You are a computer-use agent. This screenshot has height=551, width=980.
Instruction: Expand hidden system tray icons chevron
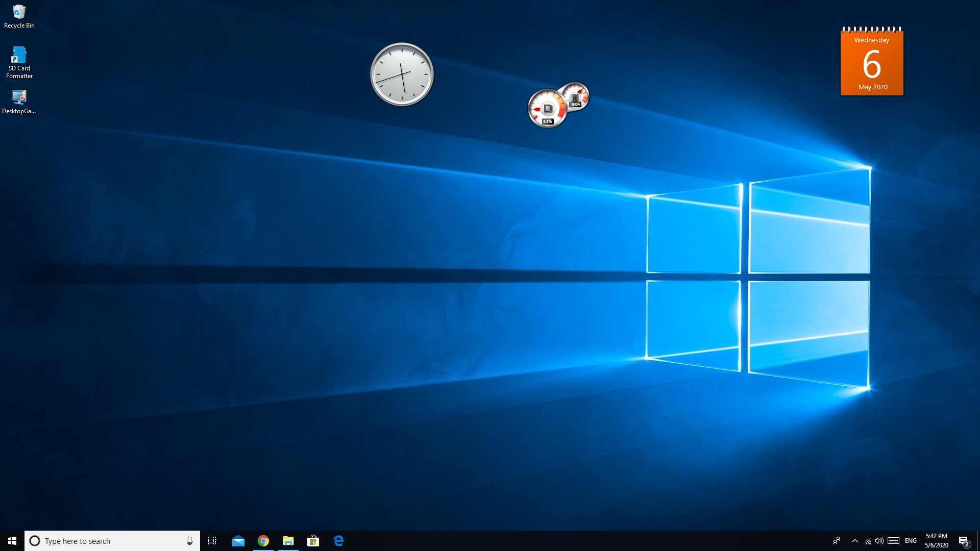(855, 541)
